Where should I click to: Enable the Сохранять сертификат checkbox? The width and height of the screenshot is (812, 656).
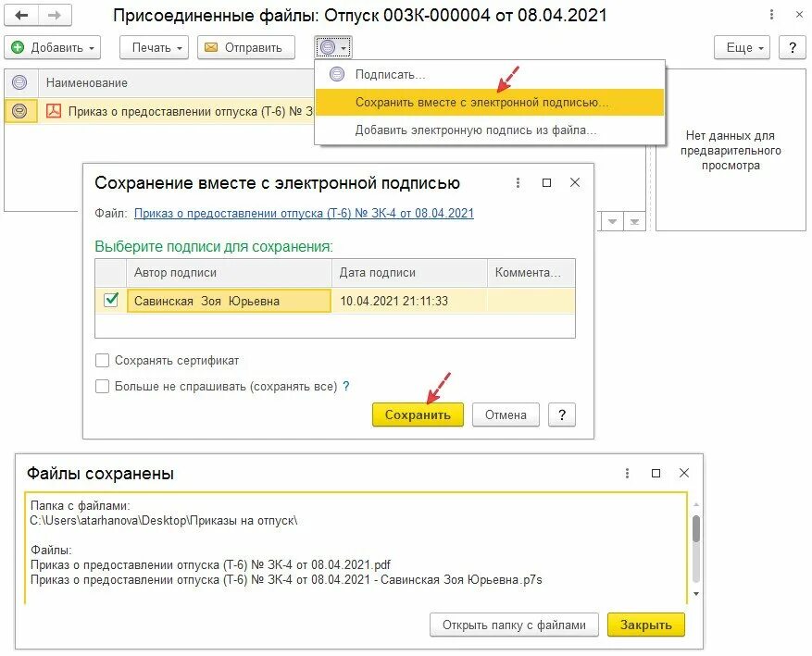pos(102,360)
